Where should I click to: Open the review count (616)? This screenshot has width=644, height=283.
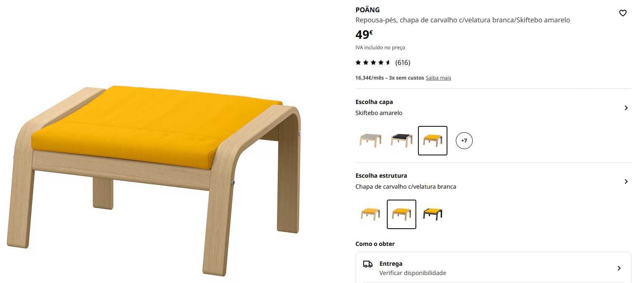coord(403,62)
